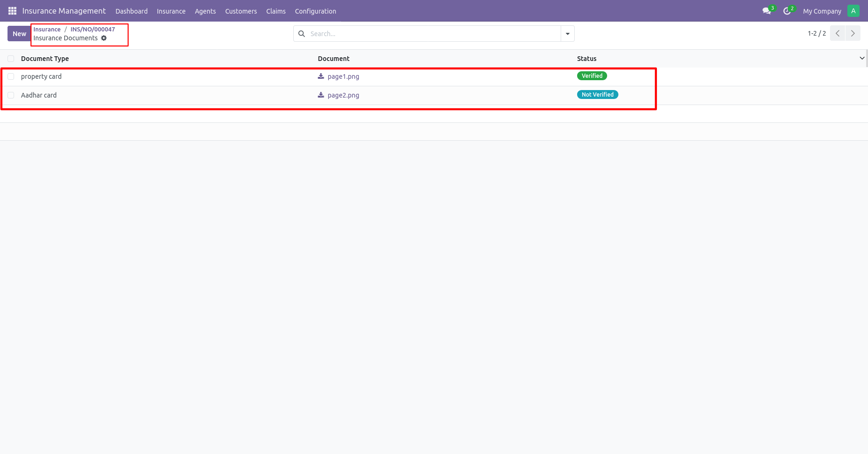
Task: Toggle the select-all header checkbox
Action: point(11,59)
